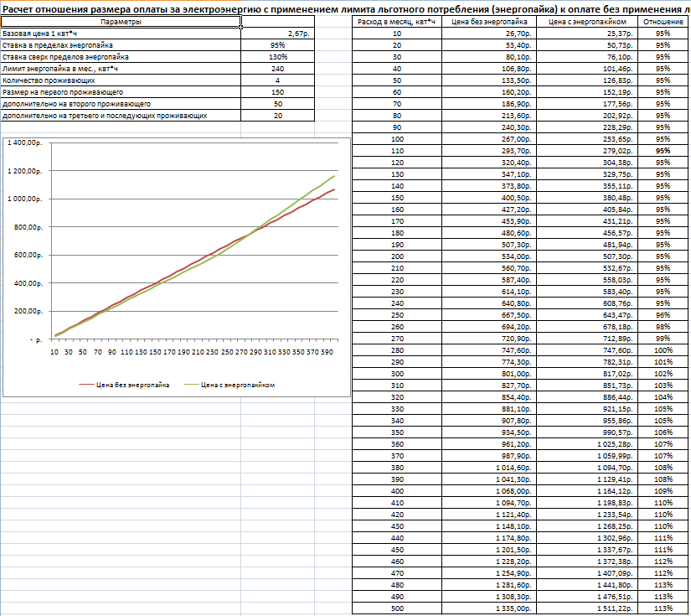Select the "Расход в месяц, квт*ч" column header
The image size is (691, 616).
click(397, 22)
